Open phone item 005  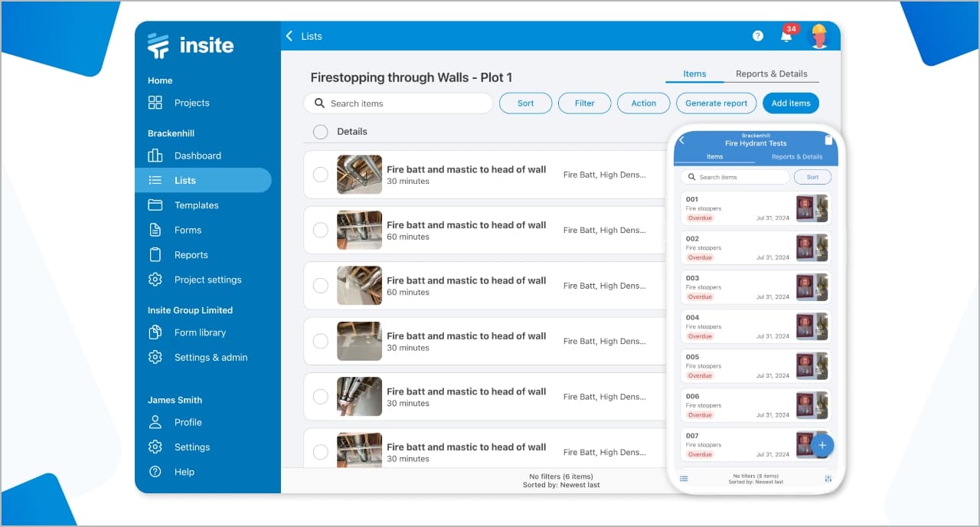click(x=755, y=366)
